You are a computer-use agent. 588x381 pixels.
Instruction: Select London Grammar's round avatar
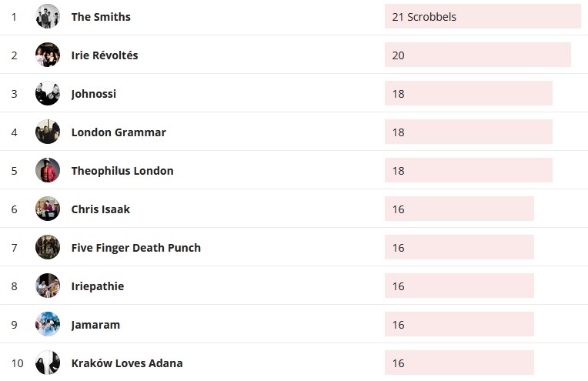pyautogui.click(x=48, y=132)
